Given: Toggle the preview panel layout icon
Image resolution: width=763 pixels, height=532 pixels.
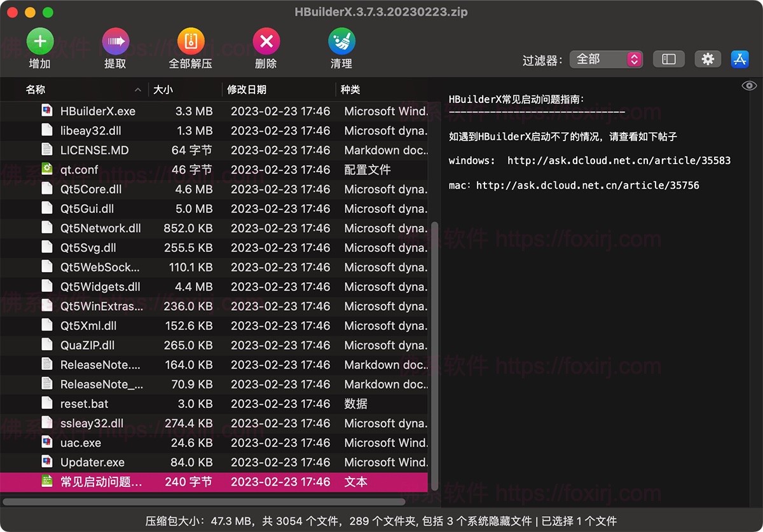Looking at the screenshot, I should point(669,58).
